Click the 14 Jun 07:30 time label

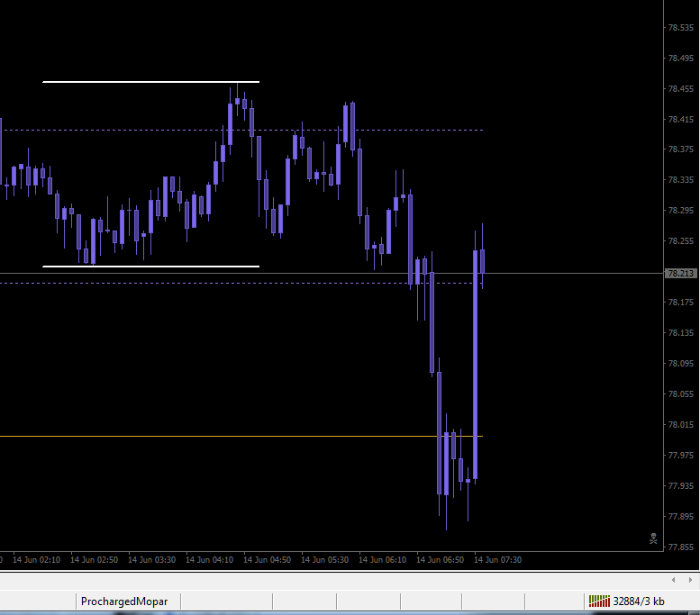(498, 560)
